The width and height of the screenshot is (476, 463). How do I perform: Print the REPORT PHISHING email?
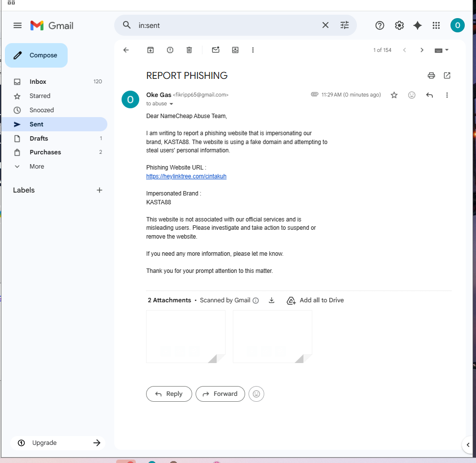[431, 75]
